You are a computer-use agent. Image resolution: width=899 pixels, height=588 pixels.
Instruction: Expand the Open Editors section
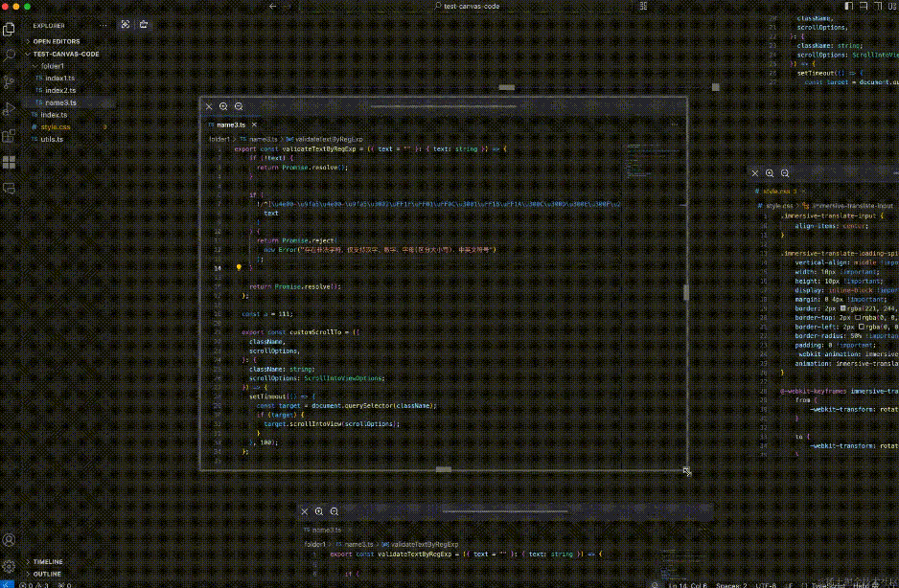tap(69, 41)
